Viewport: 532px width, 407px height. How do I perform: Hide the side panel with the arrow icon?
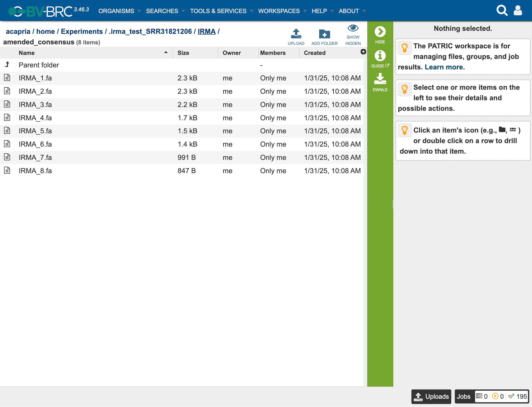[x=380, y=32]
